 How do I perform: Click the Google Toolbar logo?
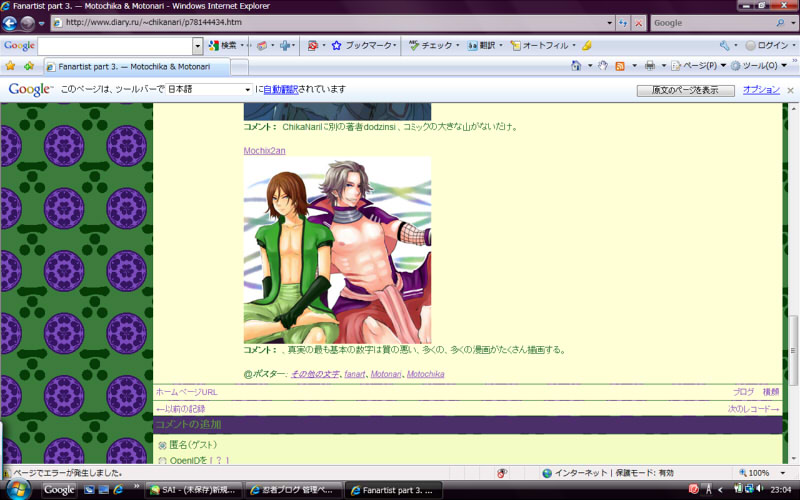[x=19, y=45]
